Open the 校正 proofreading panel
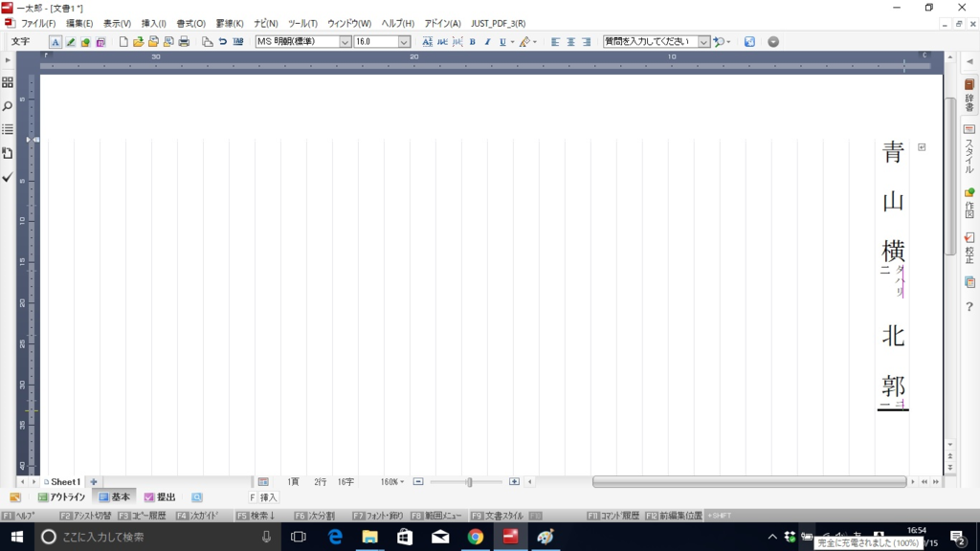980x551 pixels. pyautogui.click(x=969, y=248)
